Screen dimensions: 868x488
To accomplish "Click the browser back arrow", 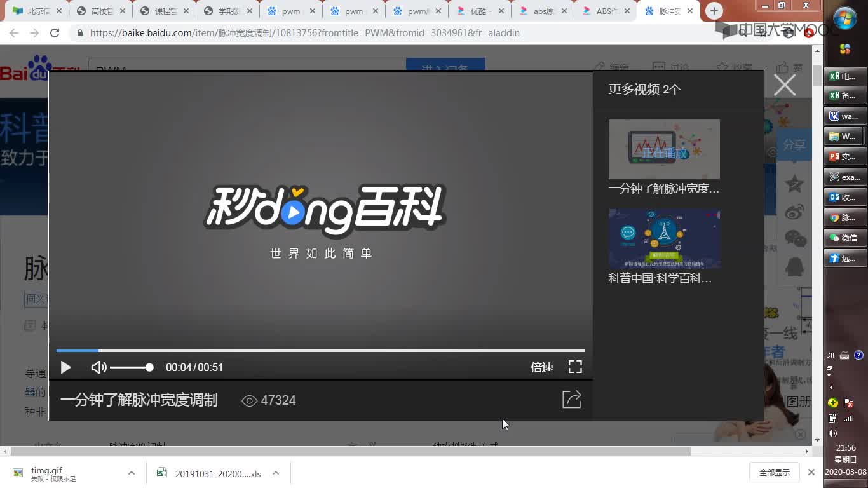I will [15, 32].
